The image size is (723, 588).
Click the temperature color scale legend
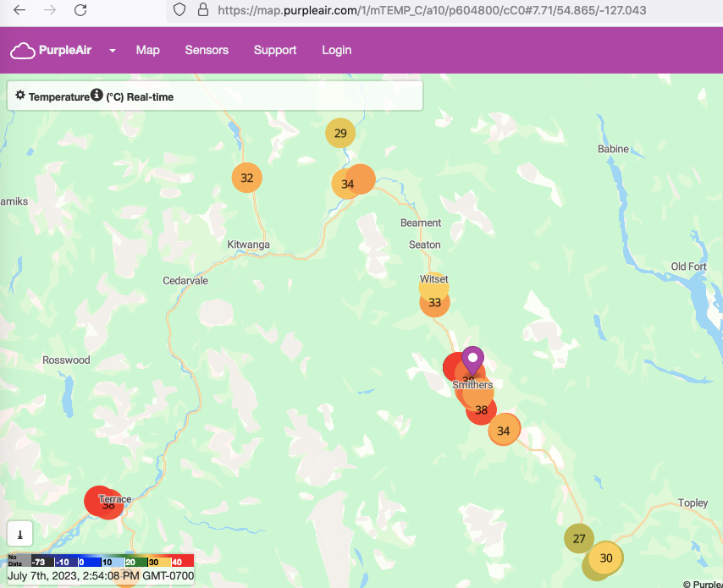[x=101, y=561]
